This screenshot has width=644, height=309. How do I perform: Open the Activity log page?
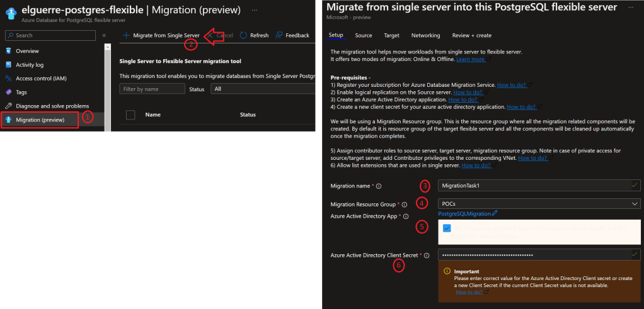[x=29, y=65]
